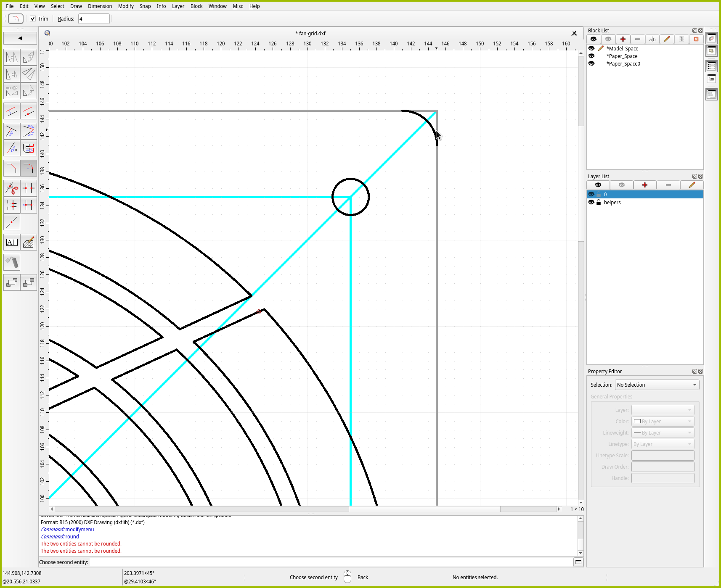Toggle visibility of the helpers layer

pyautogui.click(x=591, y=202)
